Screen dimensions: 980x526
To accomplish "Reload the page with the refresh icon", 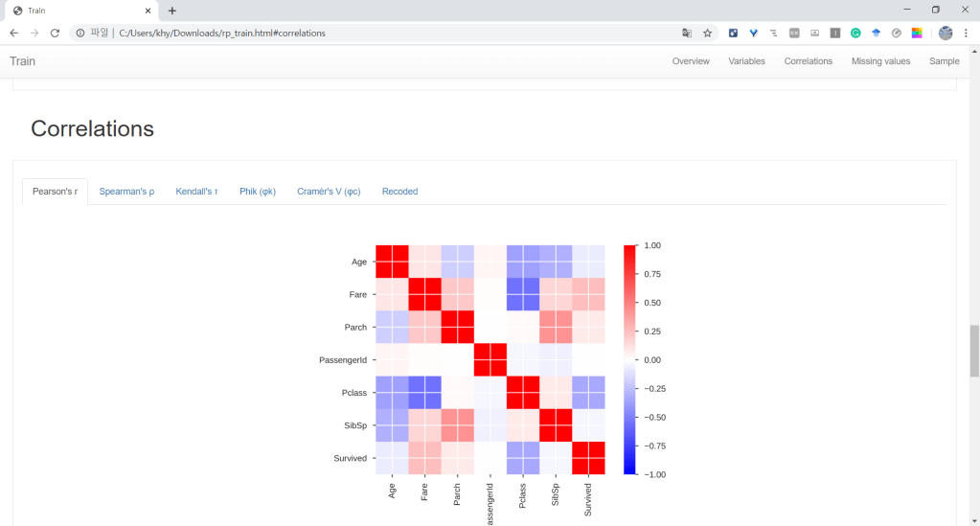I will 55,33.
